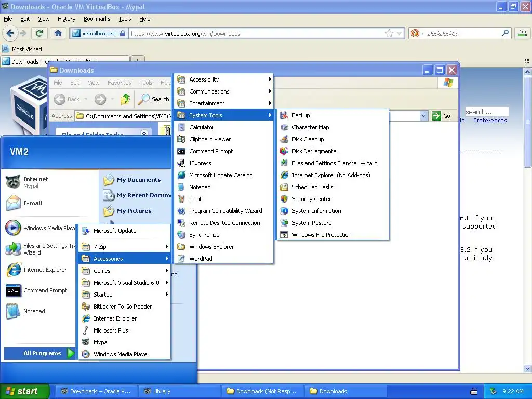Open Backup from System Tools
Viewport: 532px width, 399px height.
tap(332, 115)
